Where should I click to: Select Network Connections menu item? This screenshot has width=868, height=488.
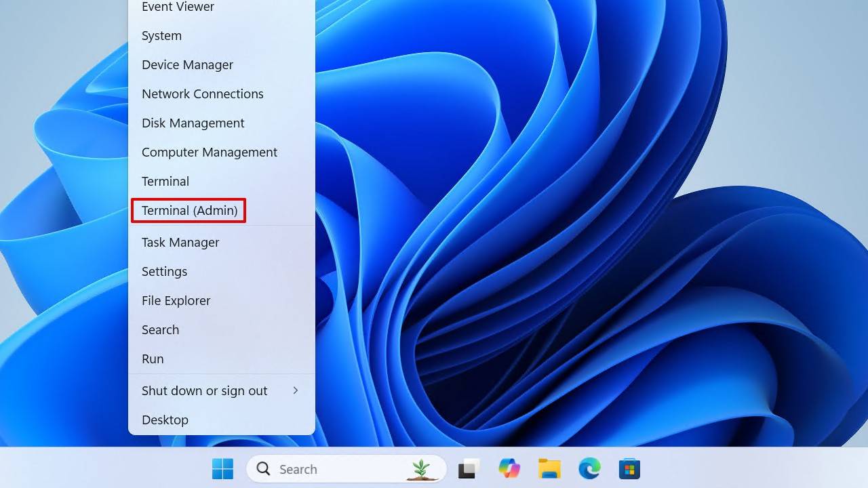pos(202,94)
